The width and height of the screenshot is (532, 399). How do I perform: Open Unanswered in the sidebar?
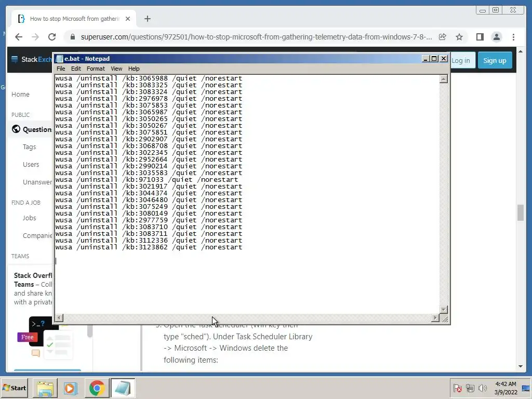(37, 182)
